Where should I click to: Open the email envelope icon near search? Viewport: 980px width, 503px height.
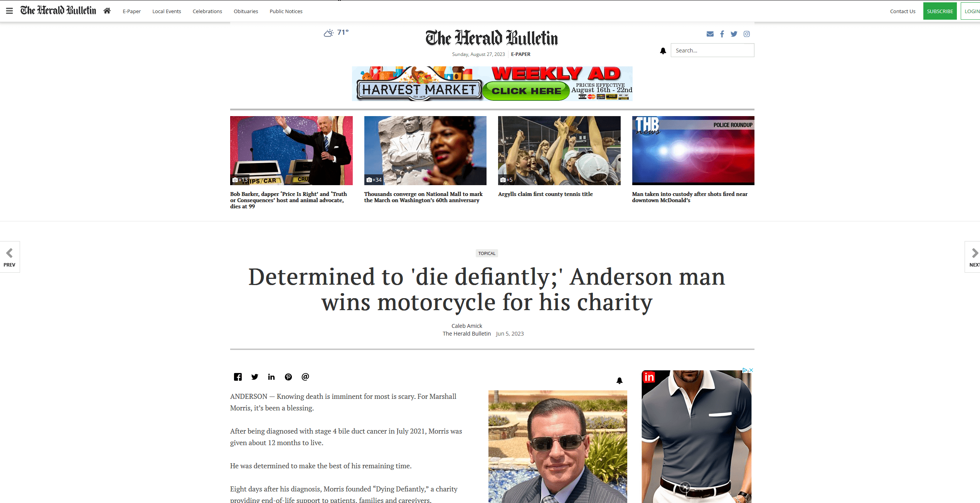[710, 34]
